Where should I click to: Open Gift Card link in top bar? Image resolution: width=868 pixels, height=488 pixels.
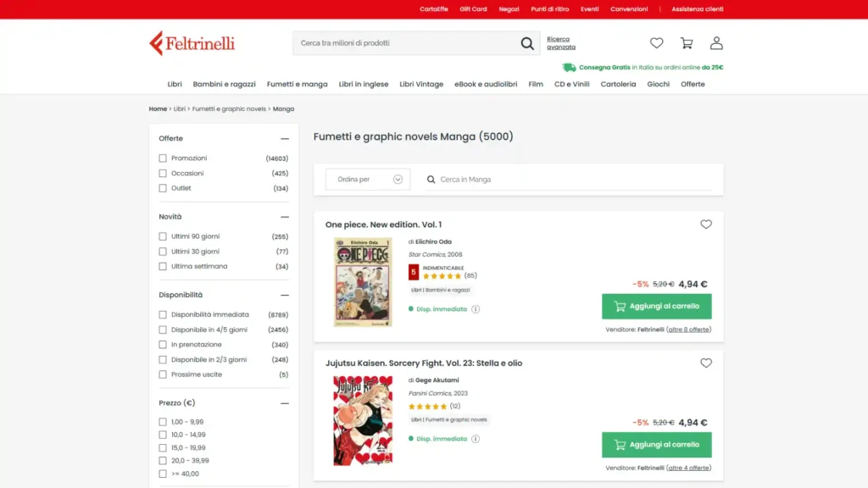(x=473, y=9)
